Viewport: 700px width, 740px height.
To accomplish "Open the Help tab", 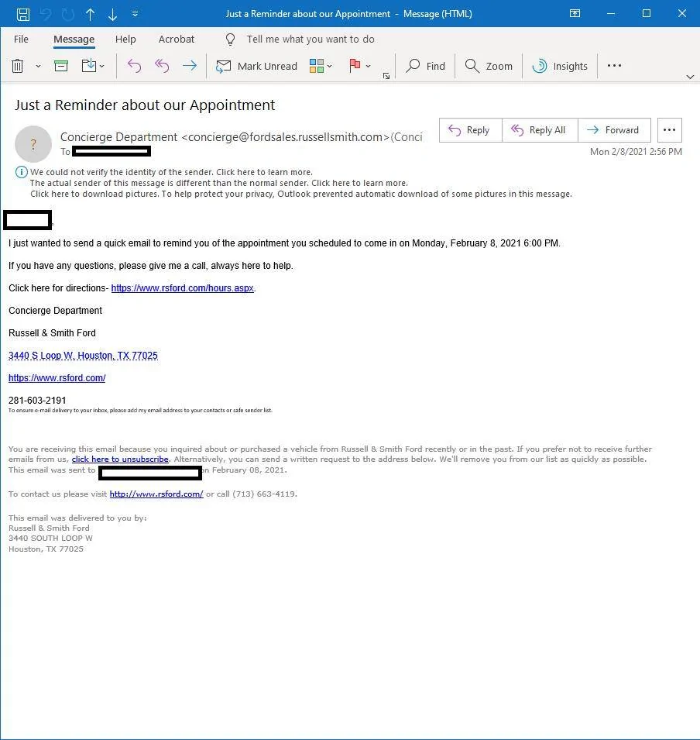I will coord(125,40).
